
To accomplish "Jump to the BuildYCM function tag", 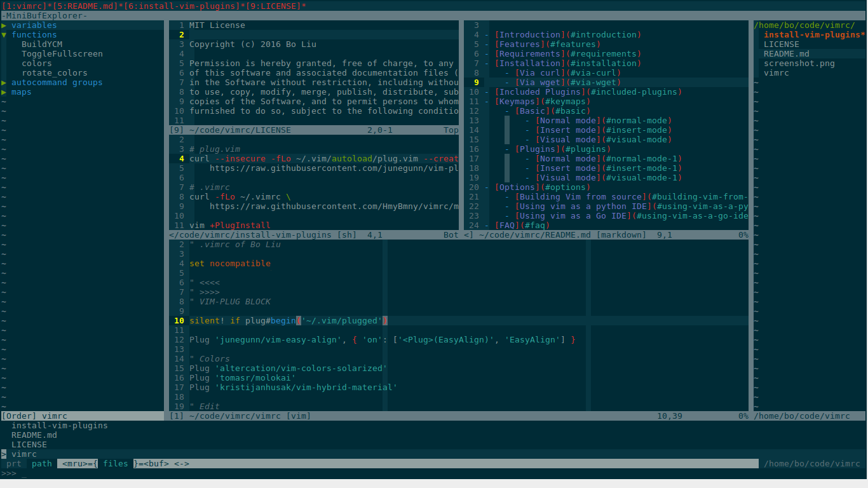I will pyautogui.click(x=42, y=44).
